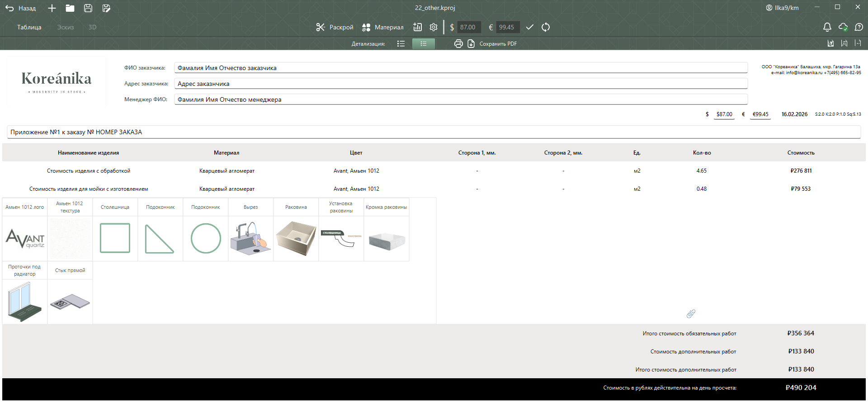Print the document using the printer icon
Screen dimensions: 868x409
pyautogui.click(x=458, y=44)
